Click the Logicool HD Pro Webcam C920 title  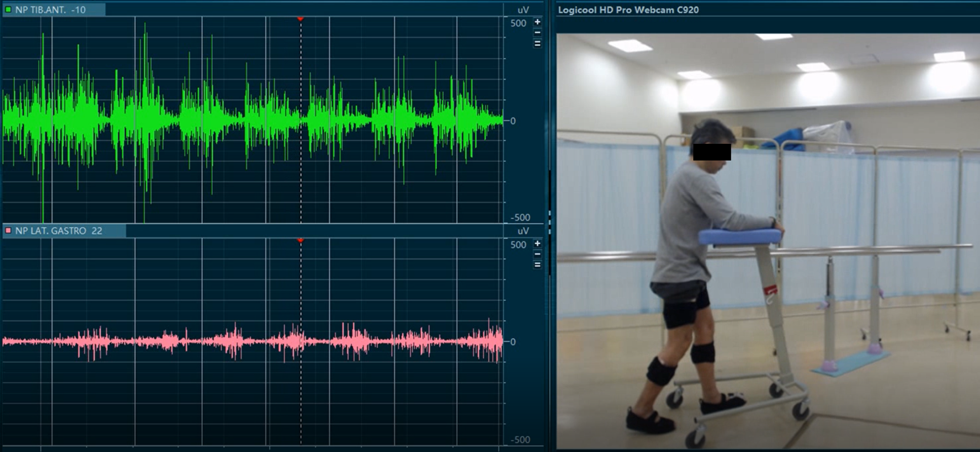[628, 10]
